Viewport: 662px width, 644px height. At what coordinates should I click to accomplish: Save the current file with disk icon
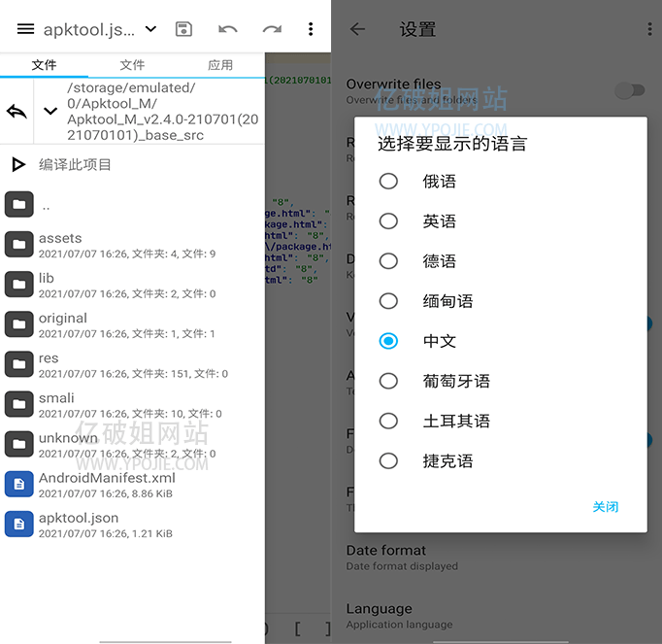(183, 29)
